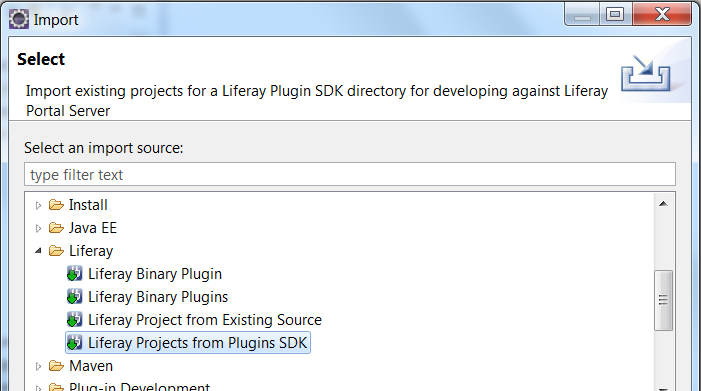Click the scrollbar up arrow
Screen dimensions: 701x391
tap(663, 204)
